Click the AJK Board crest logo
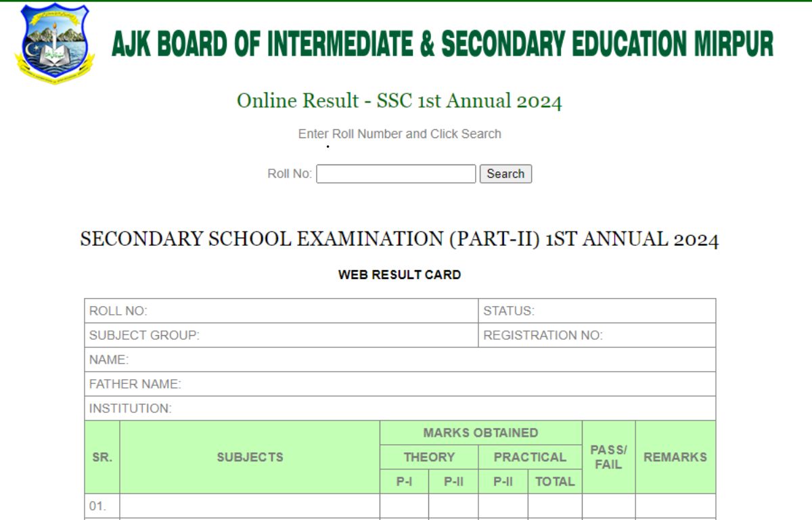Image resolution: width=812 pixels, height=520 pixels. coord(55,44)
